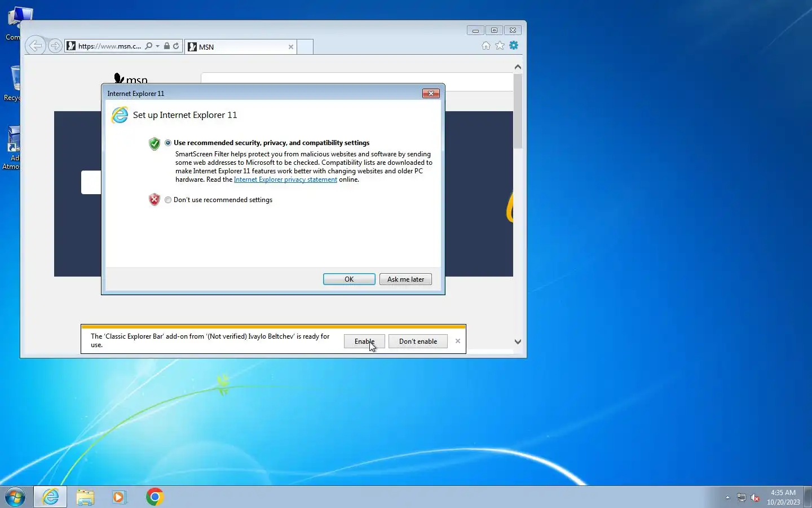Open the Tools gear menu
Screen dimensions: 812x508
(514, 46)
